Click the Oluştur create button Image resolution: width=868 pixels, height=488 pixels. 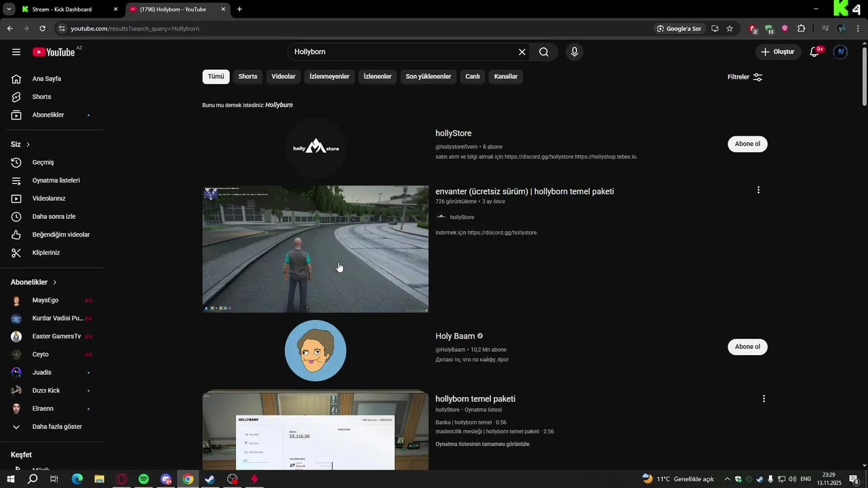click(778, 52)
